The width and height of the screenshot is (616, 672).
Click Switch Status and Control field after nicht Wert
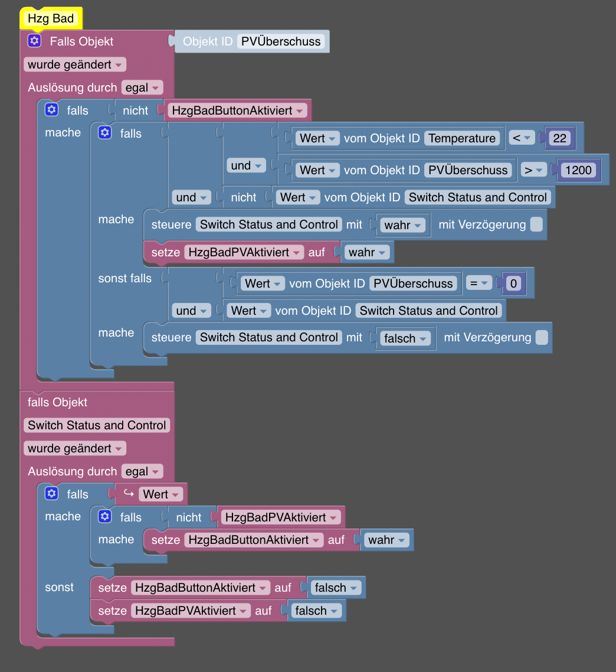tap(477, 197)
